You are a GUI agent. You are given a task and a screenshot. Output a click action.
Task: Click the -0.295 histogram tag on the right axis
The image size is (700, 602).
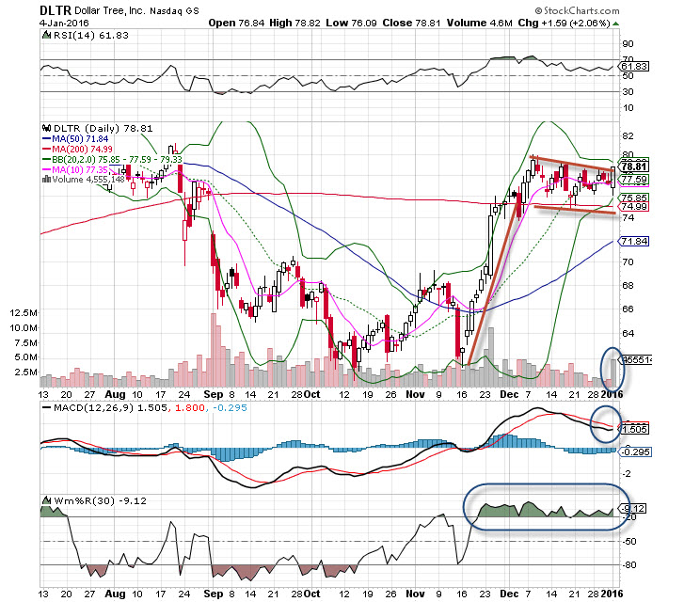pos(635,452)
